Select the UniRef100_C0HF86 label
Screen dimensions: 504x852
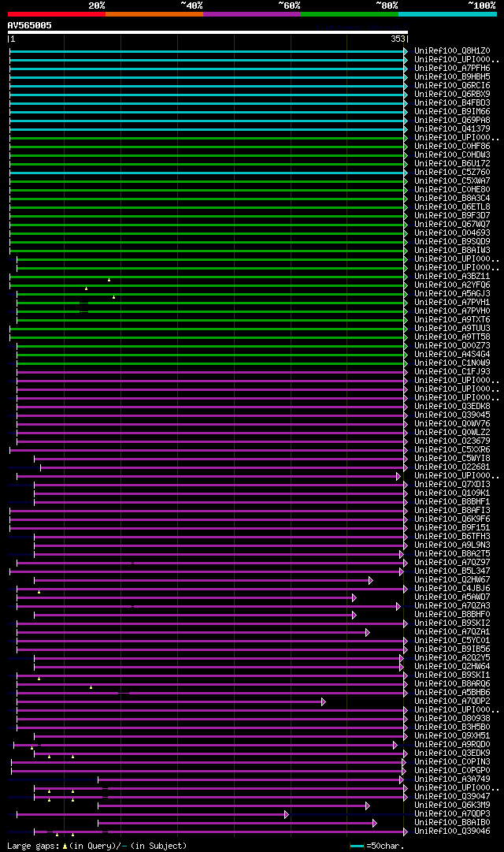tap(452, 147)
